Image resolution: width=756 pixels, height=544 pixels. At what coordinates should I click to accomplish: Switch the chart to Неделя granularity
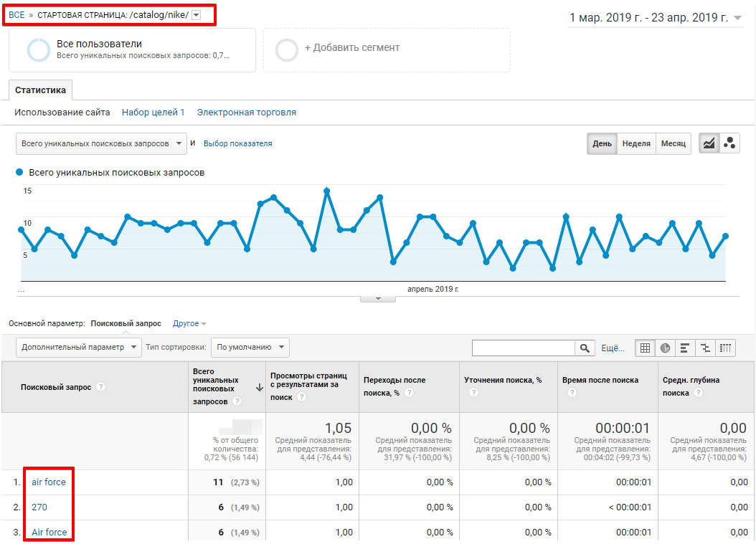[636, 143]
